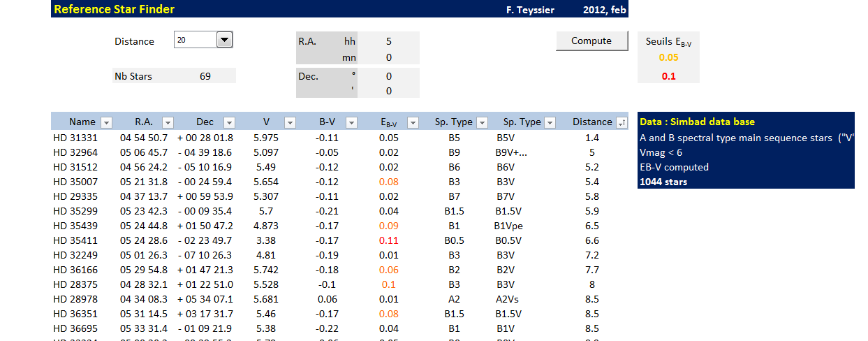
Task: Show filter options for B-V column
Action: [x=351, y=122]
